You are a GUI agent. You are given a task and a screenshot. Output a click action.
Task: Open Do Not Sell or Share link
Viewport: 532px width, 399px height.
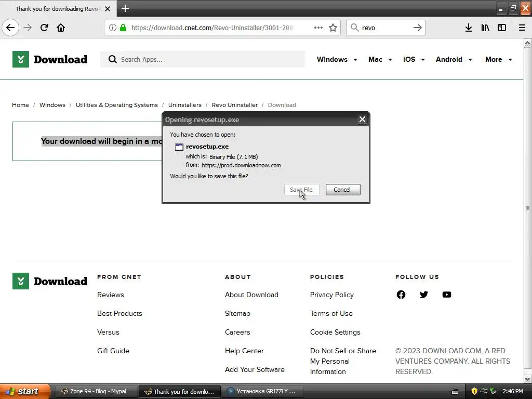343,362
